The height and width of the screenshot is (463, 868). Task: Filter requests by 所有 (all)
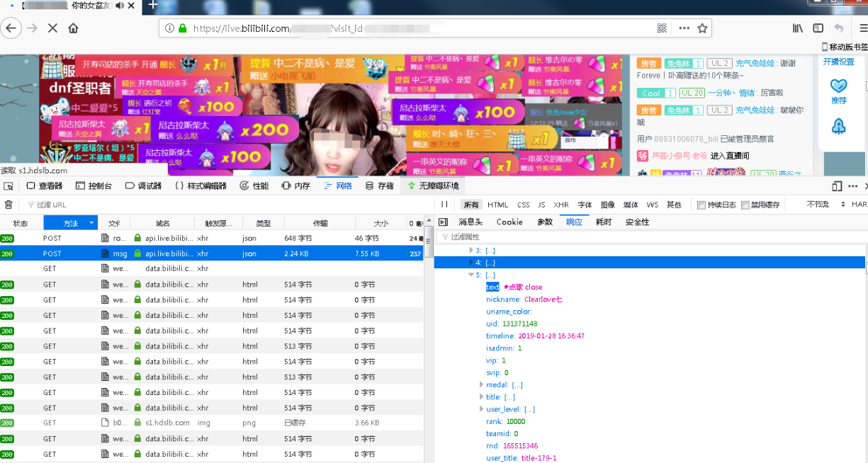[x=471, y=205]
